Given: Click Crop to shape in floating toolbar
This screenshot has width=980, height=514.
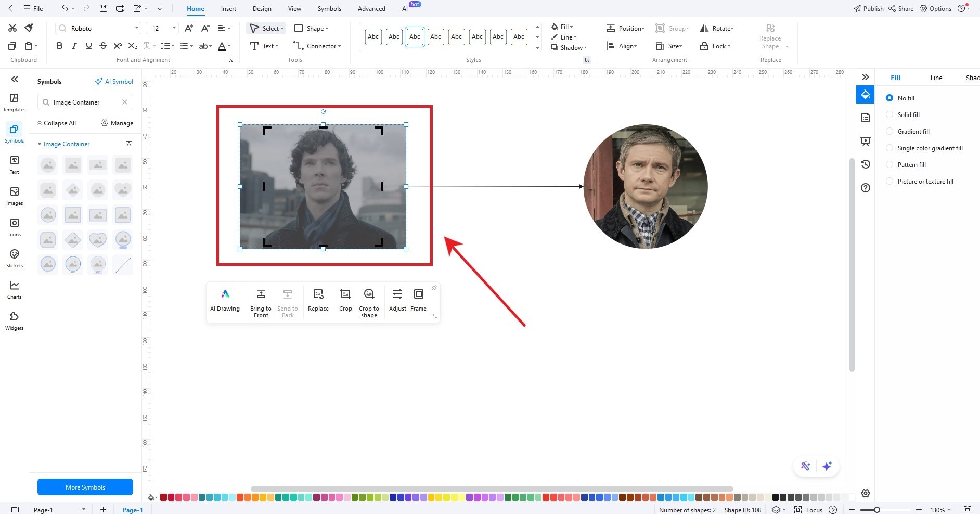Looking at the screenshot, I should coord(369,303).
